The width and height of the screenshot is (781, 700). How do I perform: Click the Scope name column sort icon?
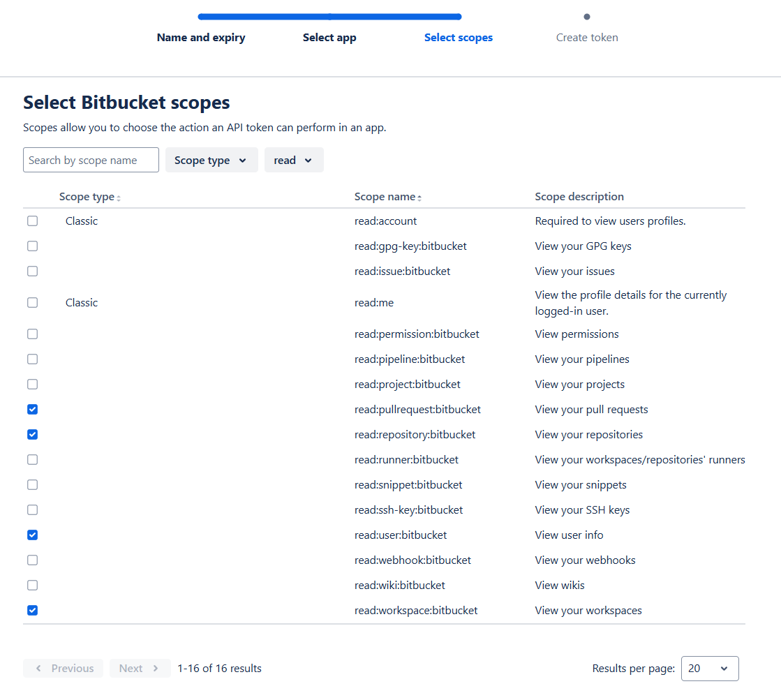coord(419,198)
